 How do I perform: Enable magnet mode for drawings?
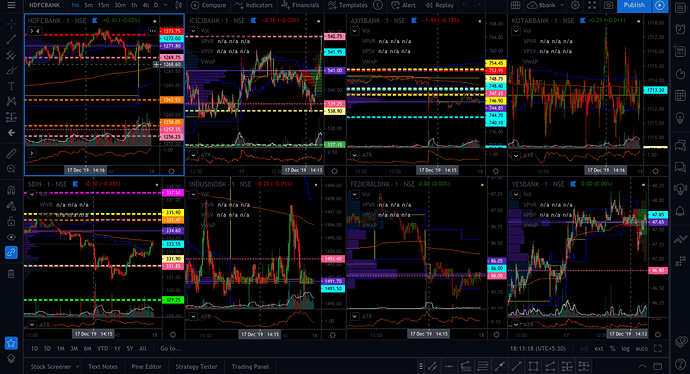11,190
